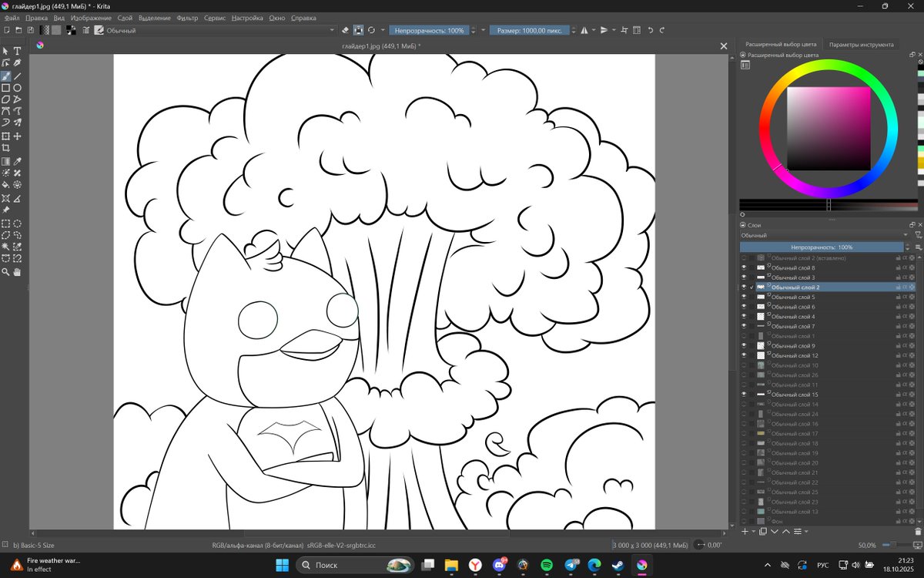Viewport: 924px width, 578px height.
Task: Select the Line tool
Action: [17, 76]
